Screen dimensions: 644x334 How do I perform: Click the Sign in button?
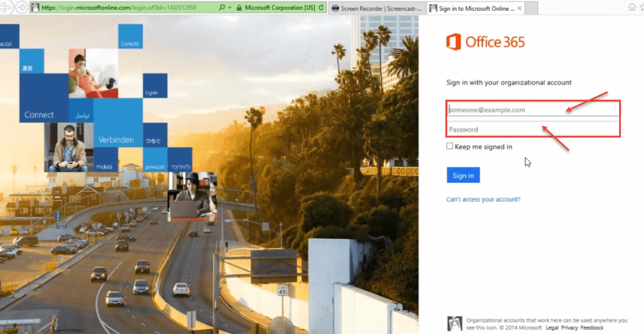(x=463, y=176)
